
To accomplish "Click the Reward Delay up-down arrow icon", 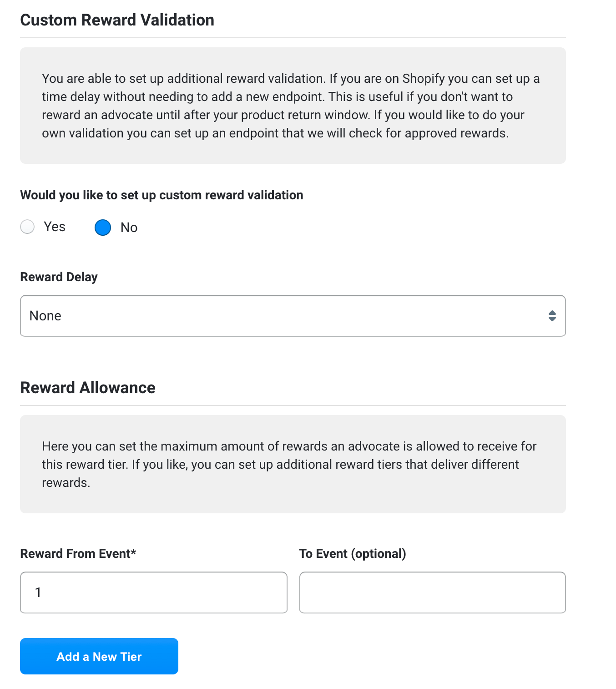I will tap(552, 316).
